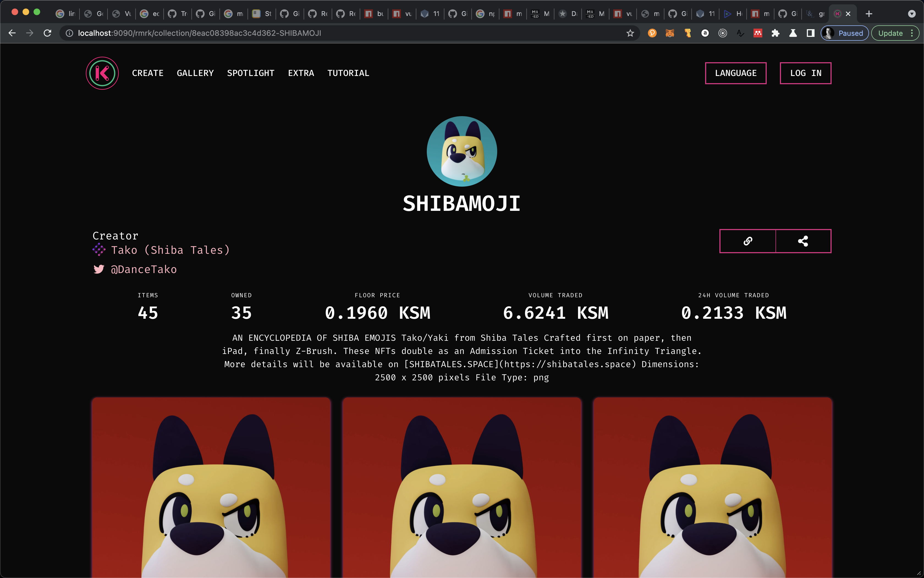Open the TUTORIAL page
Image resolution: width=924 pixels, height=578 pixels.
[x=348, y=73]
